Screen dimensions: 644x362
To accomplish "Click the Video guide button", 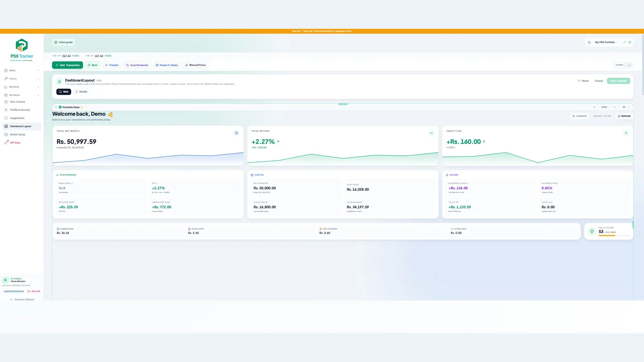I will point(64,42).
